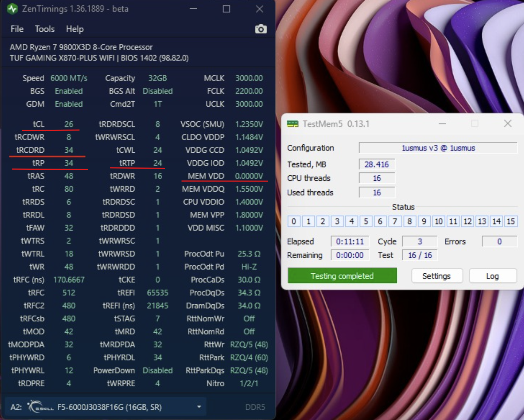
Task: Click the VSOC (SMU) value 1.2350V
Action: coord(249,124)
